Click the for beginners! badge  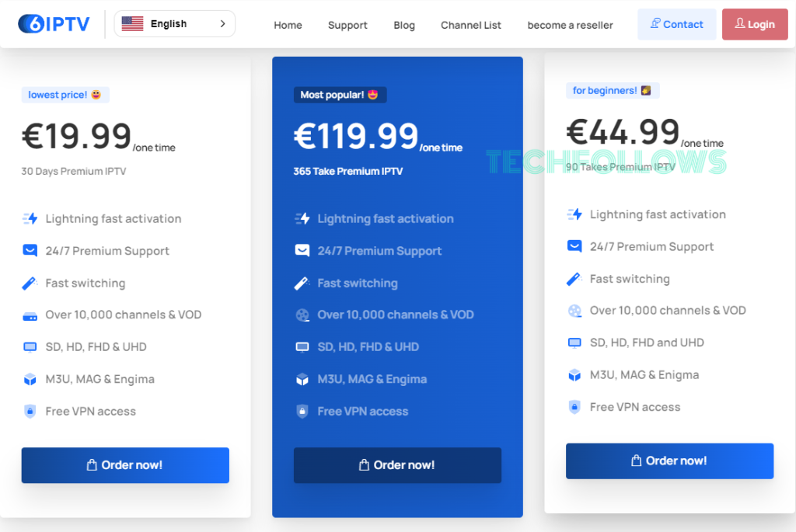click(x=613, y=91)
